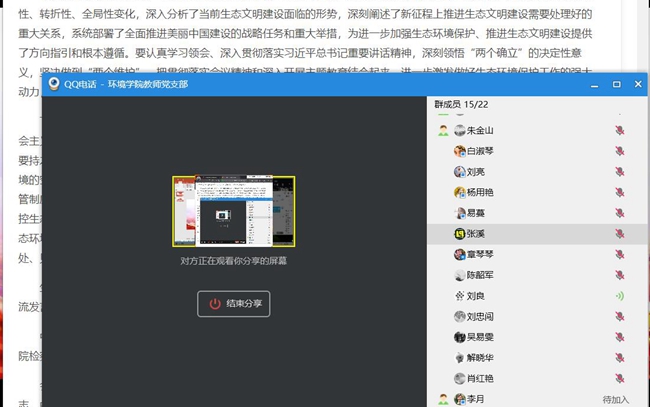Image resolution: width=650 pixels, height=407 pixels.
Task: Click 张溪's avatar icon in member list
Action: pyautogui.click(x=460, y=234)
